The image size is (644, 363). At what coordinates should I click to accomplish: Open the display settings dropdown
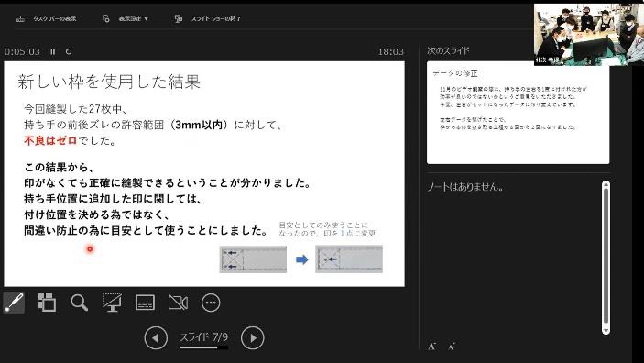pos(133,18)
